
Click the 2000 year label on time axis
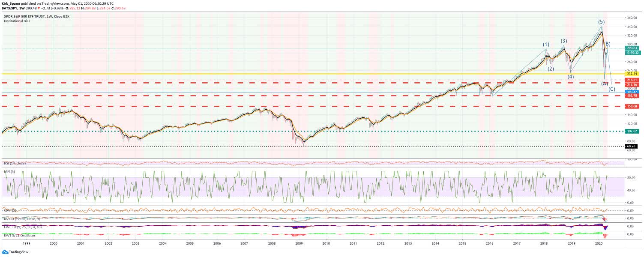(x=54, y=243)
